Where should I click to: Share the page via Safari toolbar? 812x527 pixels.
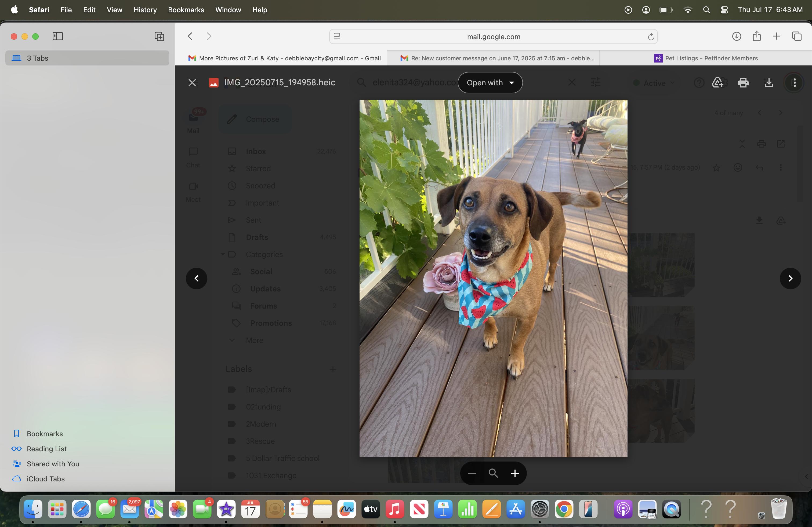point(757,36)
